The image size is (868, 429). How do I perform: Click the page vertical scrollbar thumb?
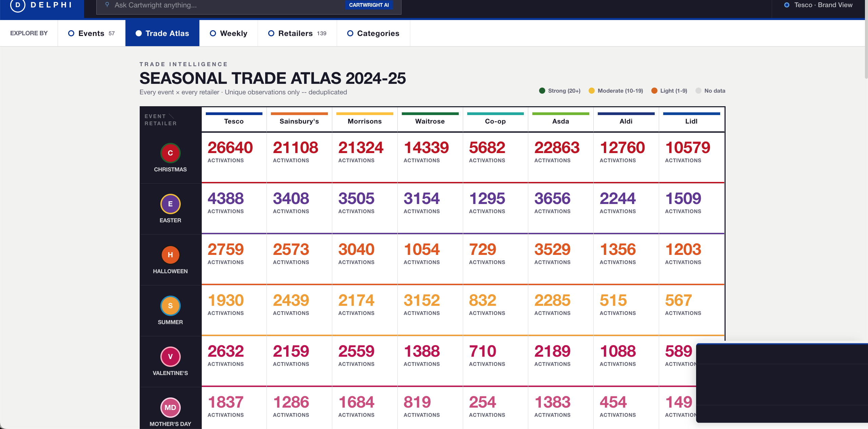click(866, 39)
